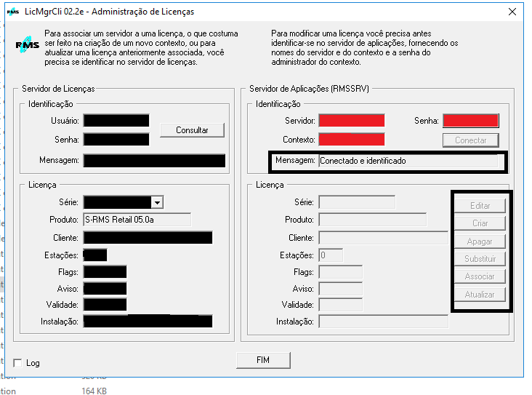Click the Validade field in RMSSRV Licença
Screen dimensions: 532x395
340,305
